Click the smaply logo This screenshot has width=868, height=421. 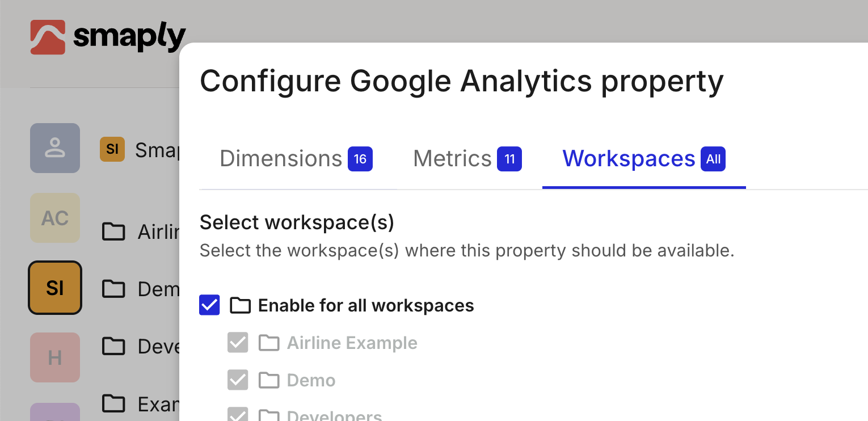[108, 37]
